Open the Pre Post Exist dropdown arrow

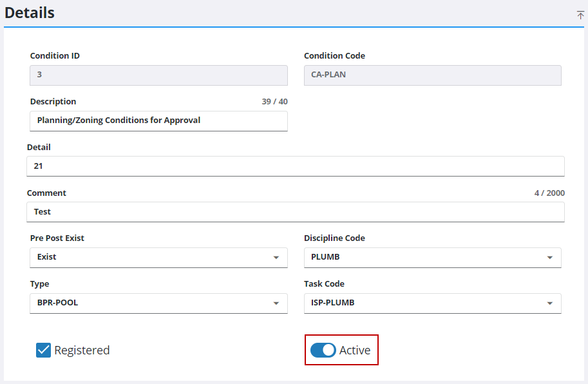(276, 258)
